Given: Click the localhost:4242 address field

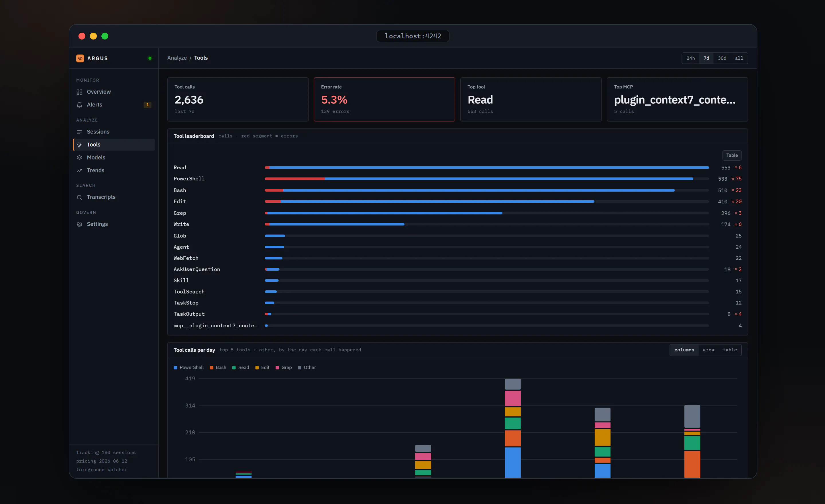Looking at the screenshot, I should click(413, 36).
